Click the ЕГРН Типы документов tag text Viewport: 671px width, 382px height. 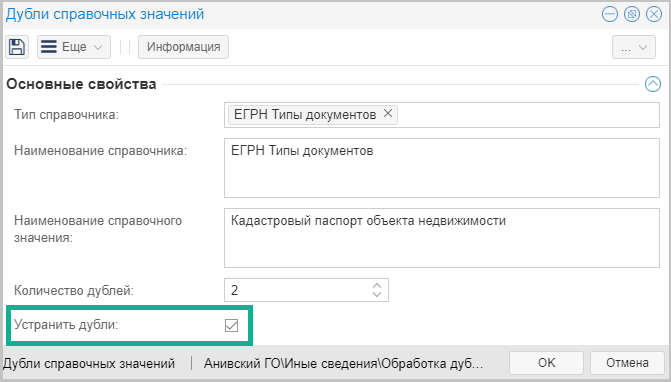pyautogui.click(x=305, y=114)
